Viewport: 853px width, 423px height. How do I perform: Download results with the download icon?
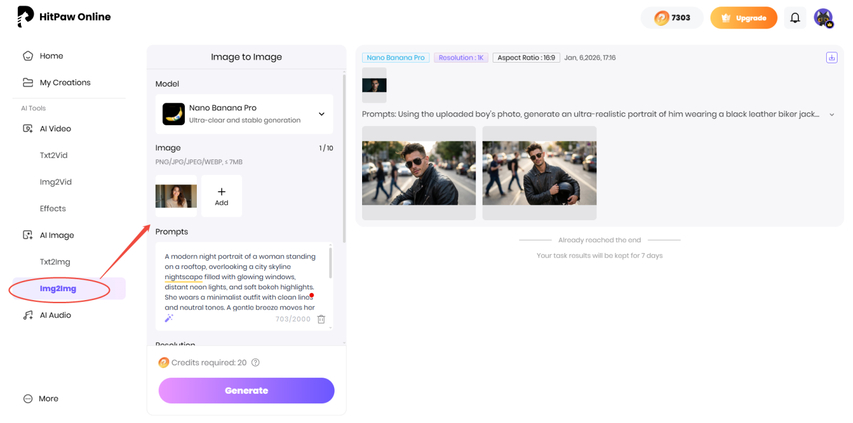click(831, 58)
